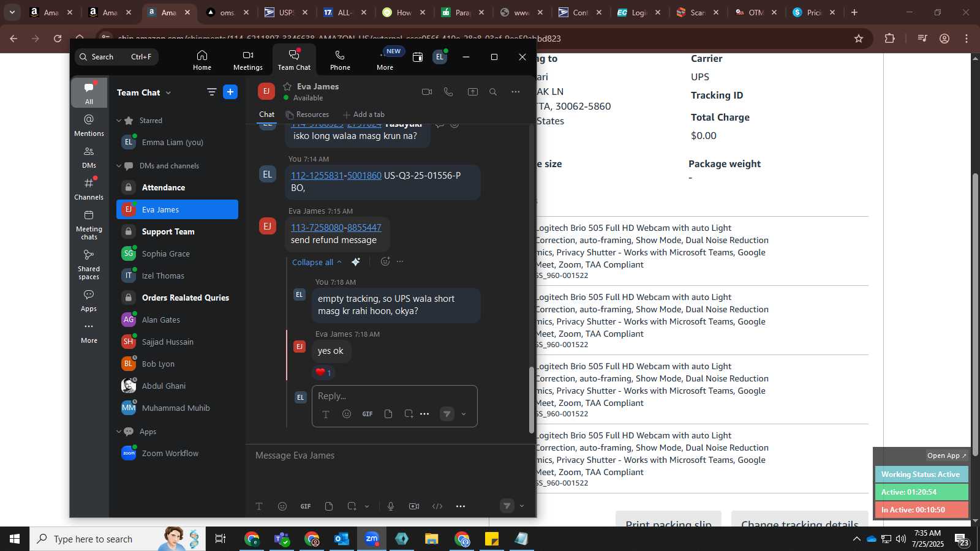This screenshot has width=980, height=551.
Task: Open the chat with Bob Lyon
Action: [177, 364]
